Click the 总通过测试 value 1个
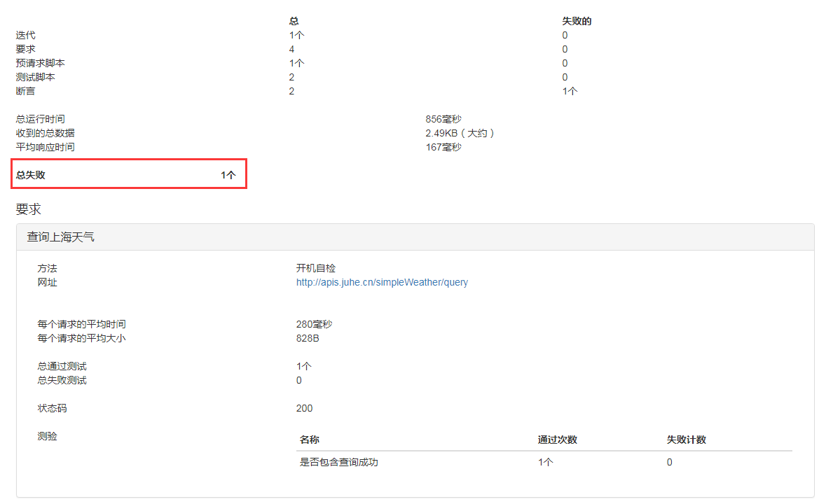This screenshot has width=833, height=504. 302,365
